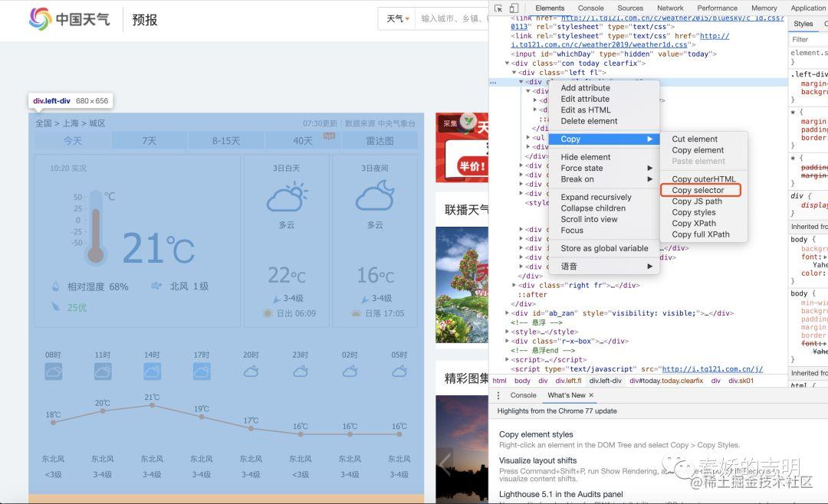The image size is (828, 504).
Task: Click the 08时 cloudy forecast icon
Action: pyautogui.click(x=54, y=371)
